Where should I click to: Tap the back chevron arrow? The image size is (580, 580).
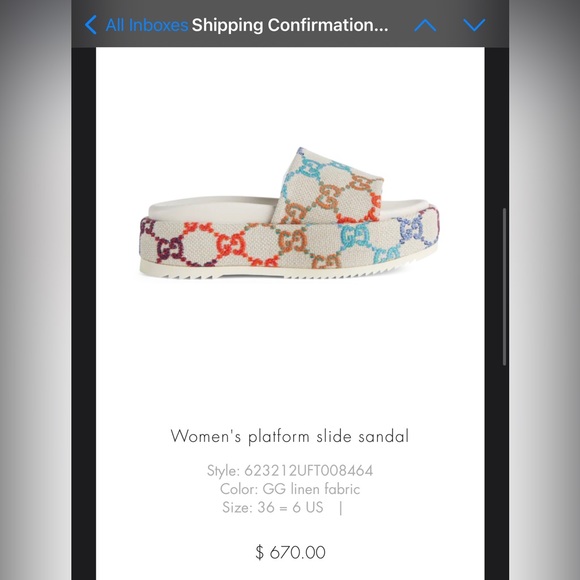point(91,25)
